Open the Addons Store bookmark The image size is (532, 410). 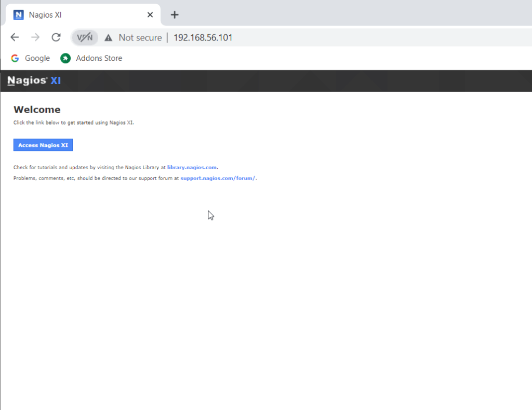91,58
